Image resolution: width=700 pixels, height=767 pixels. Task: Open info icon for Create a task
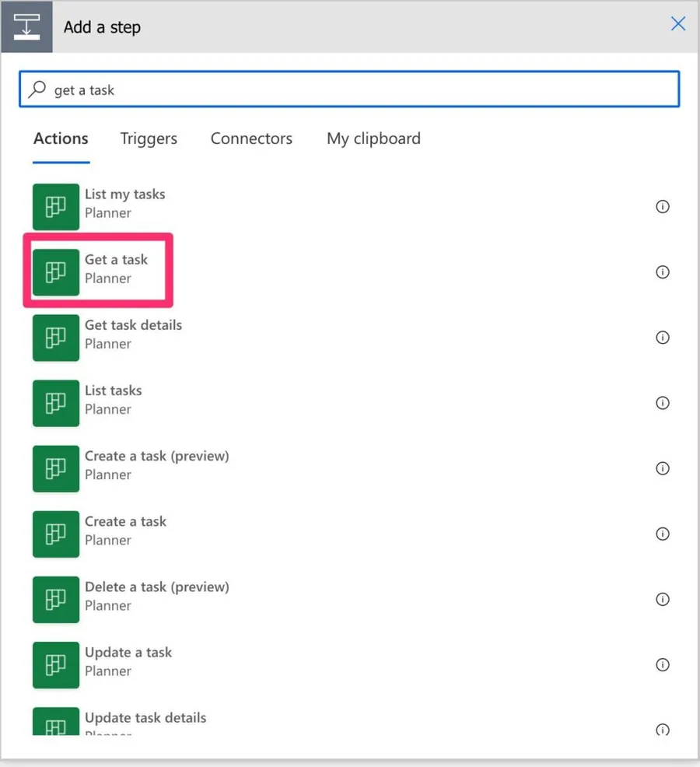click(663, 534)
